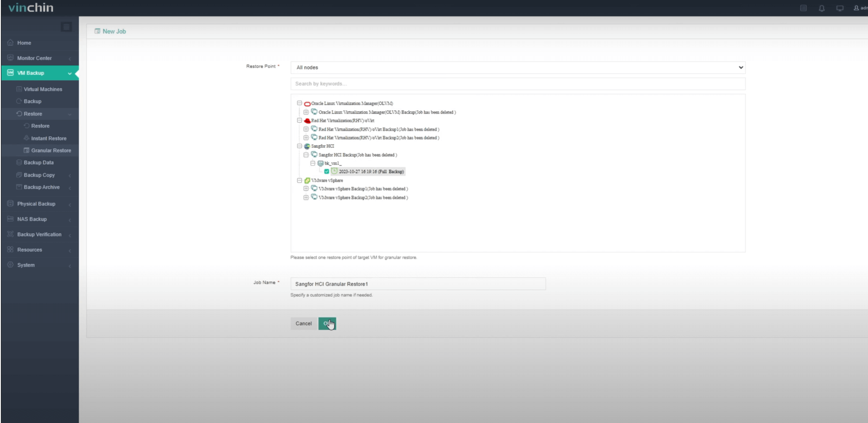Screen dimensions: 868x423
Task: Open Restore page under Restore
Action: 40,126
